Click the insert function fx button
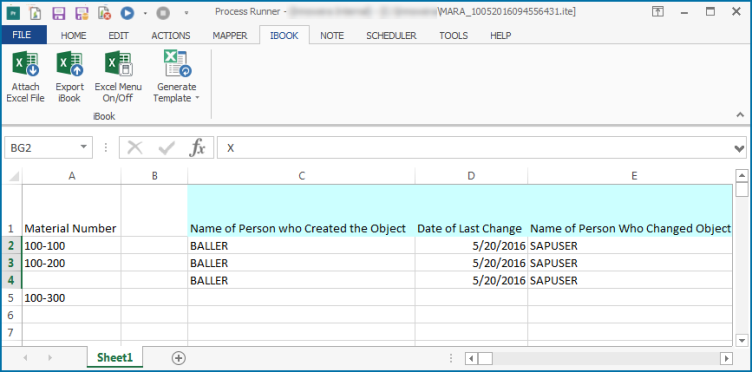 (197, 148)
